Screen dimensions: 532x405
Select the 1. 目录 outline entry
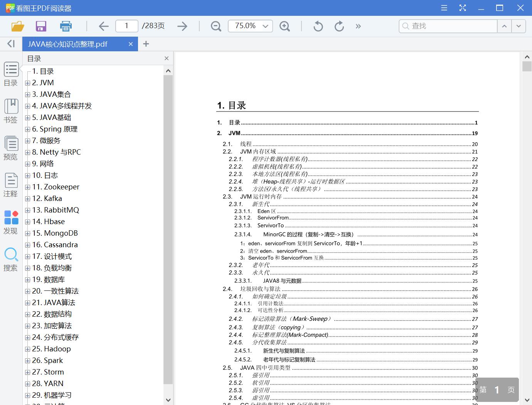point(43,71)
